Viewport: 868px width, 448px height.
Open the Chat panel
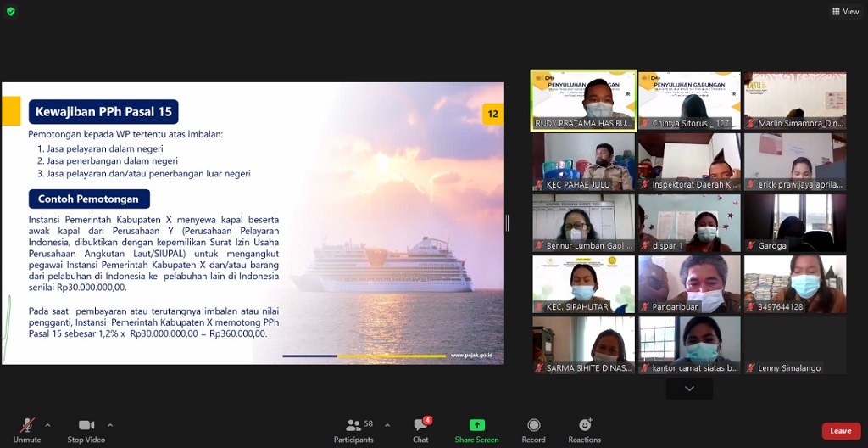(420, 428)
